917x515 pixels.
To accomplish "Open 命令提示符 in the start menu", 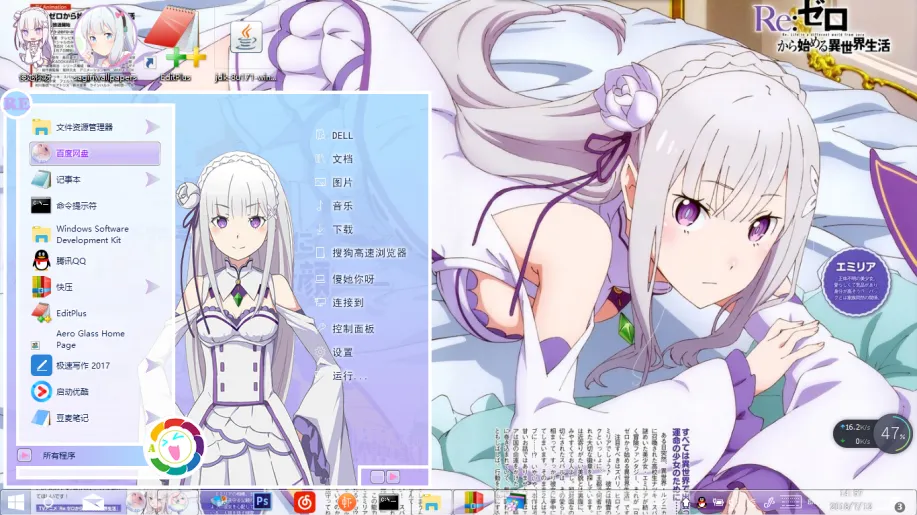I will point(76,205).
